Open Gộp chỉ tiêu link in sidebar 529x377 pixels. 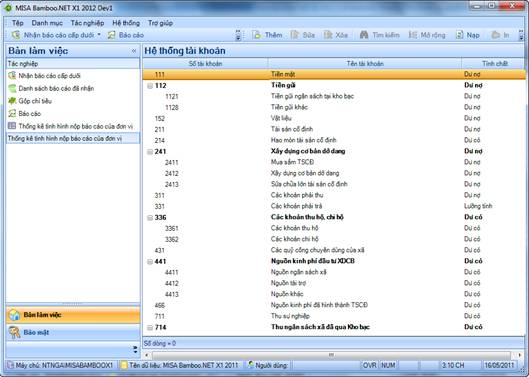35,101
